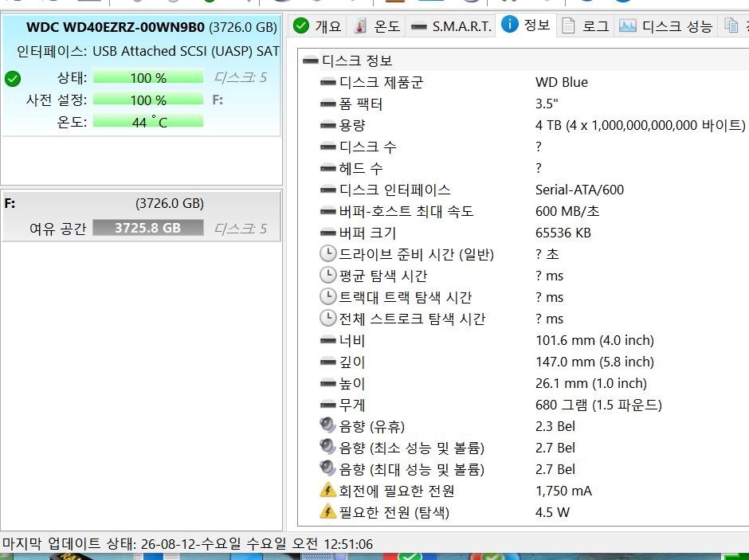Click clock icon beside 트랙대 트랙 탐색 시간
This screenshot has height=560, width=749.
click(327, 296)
